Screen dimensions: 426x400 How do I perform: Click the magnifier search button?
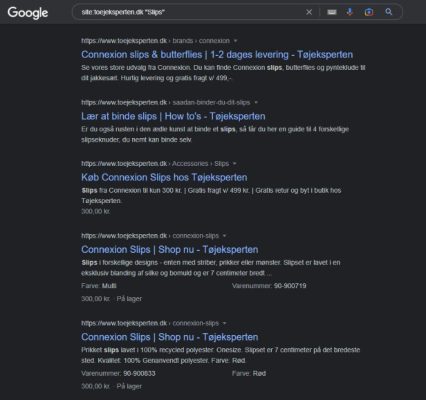tap(389, 12)
